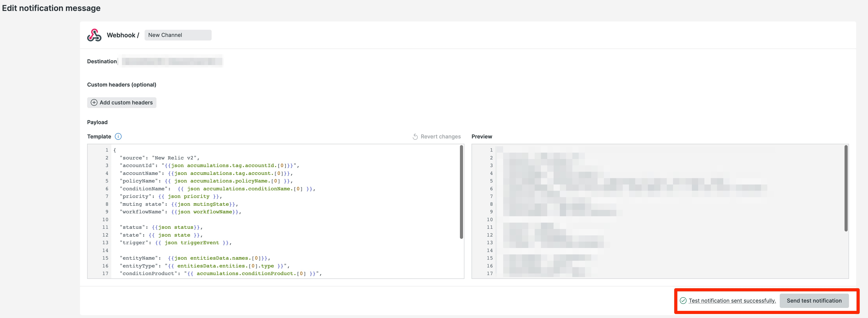The image size is (868, 318).
Task: Click the Revert changes arrow icon
Action: (415, 137)
